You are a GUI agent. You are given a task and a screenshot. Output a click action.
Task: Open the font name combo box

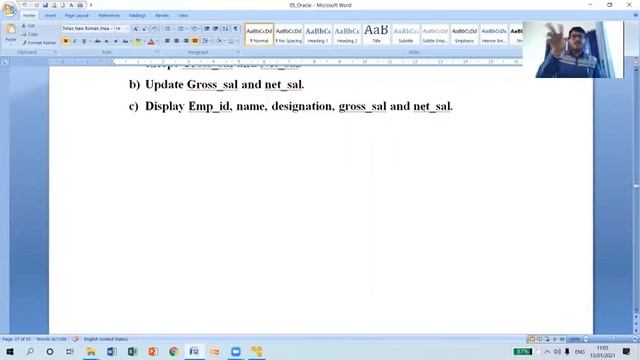point(87,29)
